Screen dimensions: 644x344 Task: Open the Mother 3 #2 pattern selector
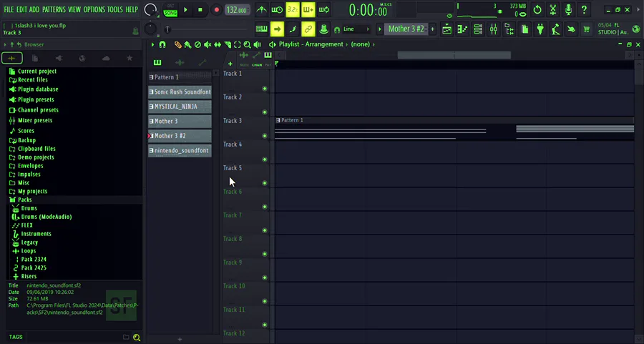pos(406,29)
